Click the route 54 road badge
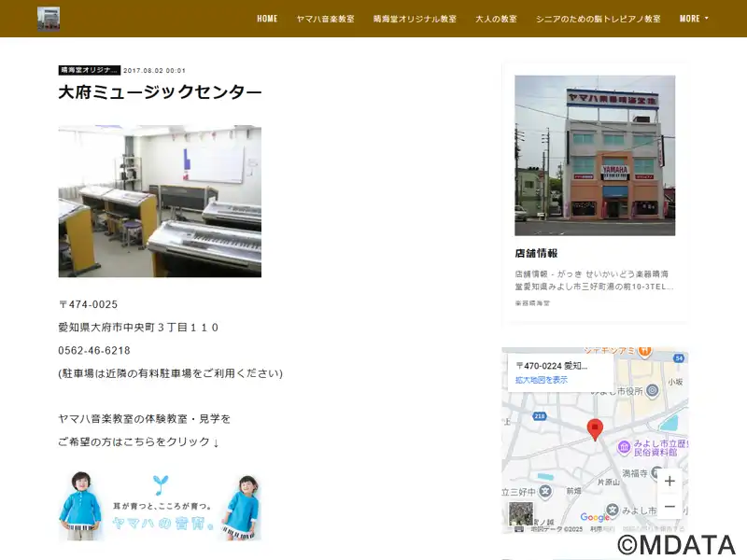 click(679, 358)
